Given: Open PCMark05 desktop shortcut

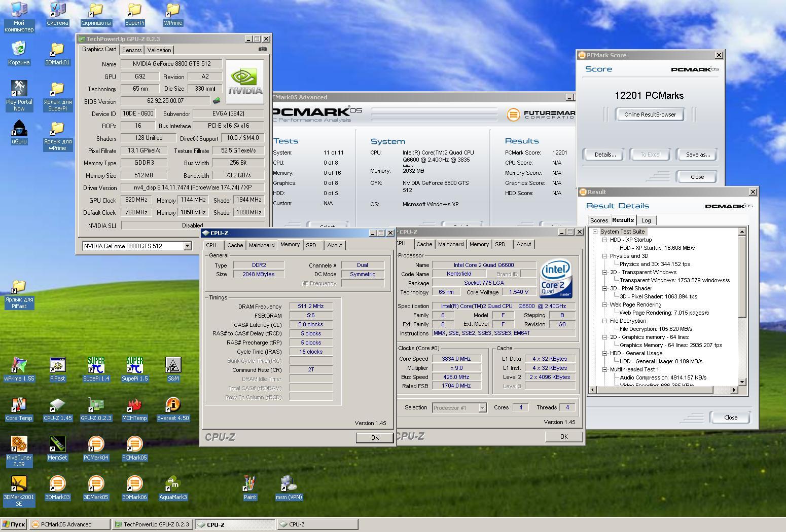Looking at the screenshot, I should [134, 448].
